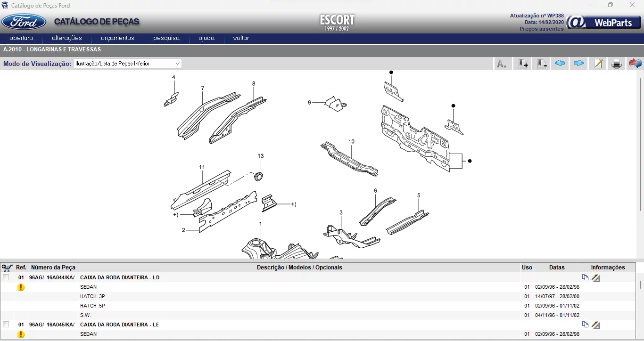Go back using the blue left arrow
644x341 pixels.
[x=560, y=63]
